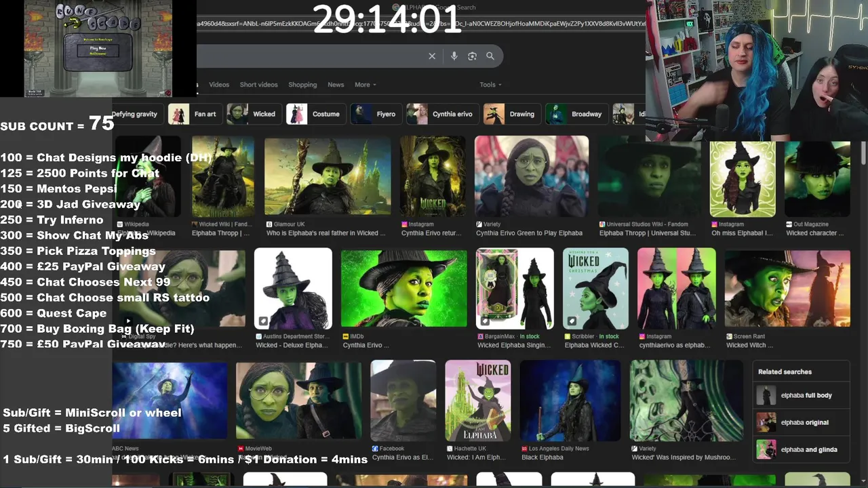The height and width of the screenshot is (488, 868).
Task: Open IMDb Cynthia Erivo green image
Action: tap(404, 289)
